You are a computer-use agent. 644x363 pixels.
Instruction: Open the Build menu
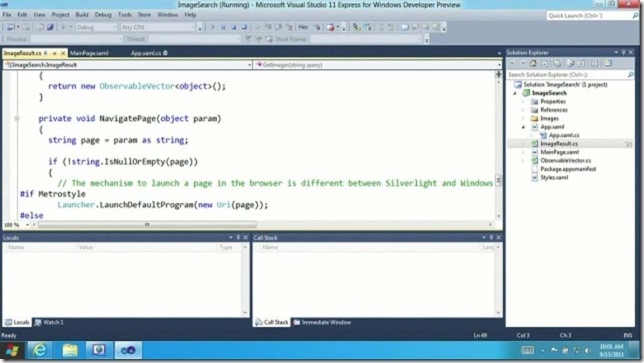coord(82,15)
